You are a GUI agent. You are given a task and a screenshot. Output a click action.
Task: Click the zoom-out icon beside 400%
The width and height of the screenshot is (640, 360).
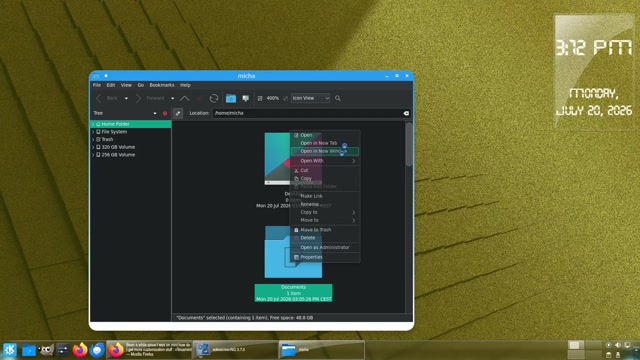[x=260, y=98]
